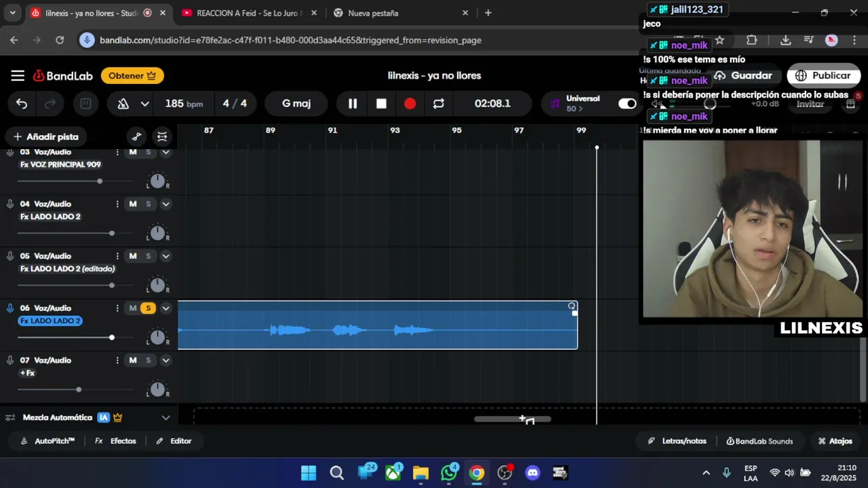Open the automation curve tool
Screen dimensions: 868x488
[136, 137]
